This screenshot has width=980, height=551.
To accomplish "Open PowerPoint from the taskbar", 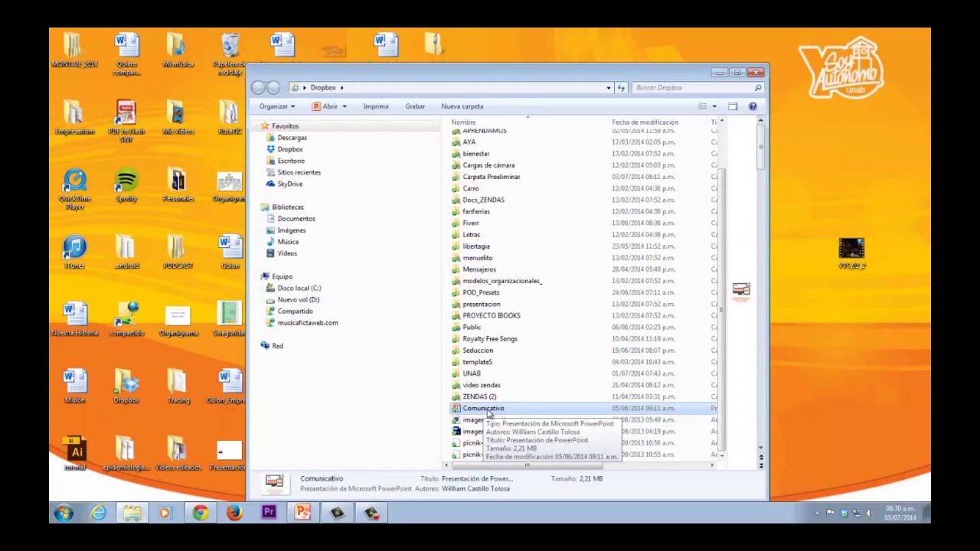I will [302, 513].
